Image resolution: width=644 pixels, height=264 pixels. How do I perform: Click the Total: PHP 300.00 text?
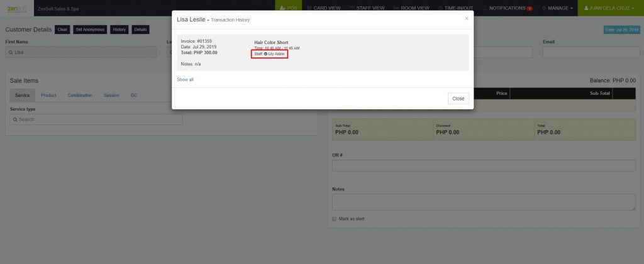click(199, 53)
